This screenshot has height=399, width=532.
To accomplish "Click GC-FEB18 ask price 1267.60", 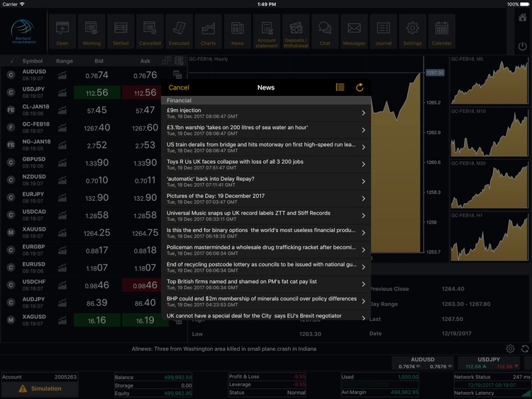I will [145, 128].
